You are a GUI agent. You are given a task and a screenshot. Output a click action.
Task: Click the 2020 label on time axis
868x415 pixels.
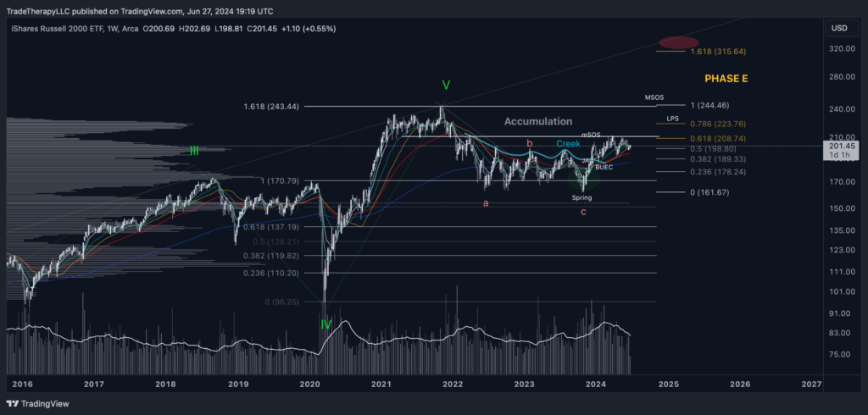click(309, 384)
